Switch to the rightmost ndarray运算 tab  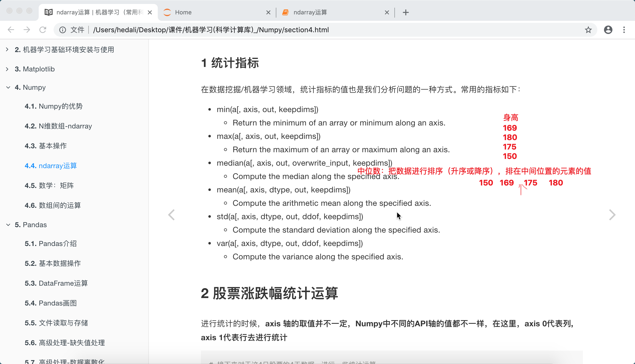[x=335, y=12]
